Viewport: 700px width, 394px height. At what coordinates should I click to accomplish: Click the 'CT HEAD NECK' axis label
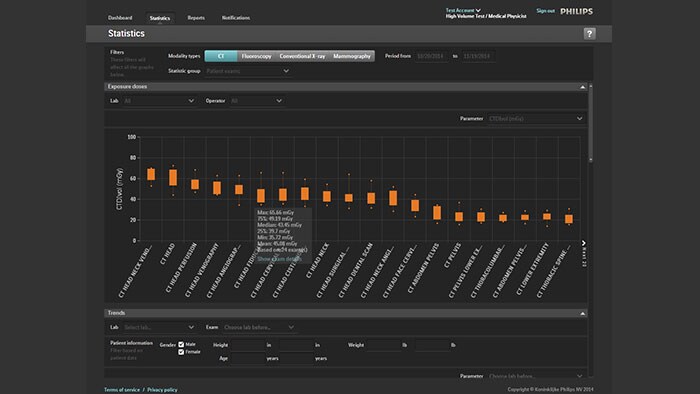click(317, 261)
